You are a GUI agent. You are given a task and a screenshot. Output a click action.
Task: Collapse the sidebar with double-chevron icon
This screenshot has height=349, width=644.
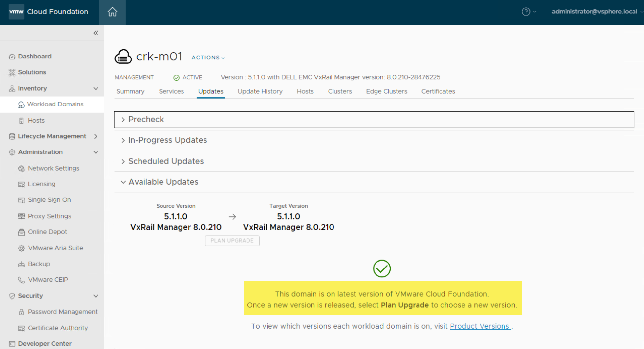pyautogui.click(x=96, y=33)
